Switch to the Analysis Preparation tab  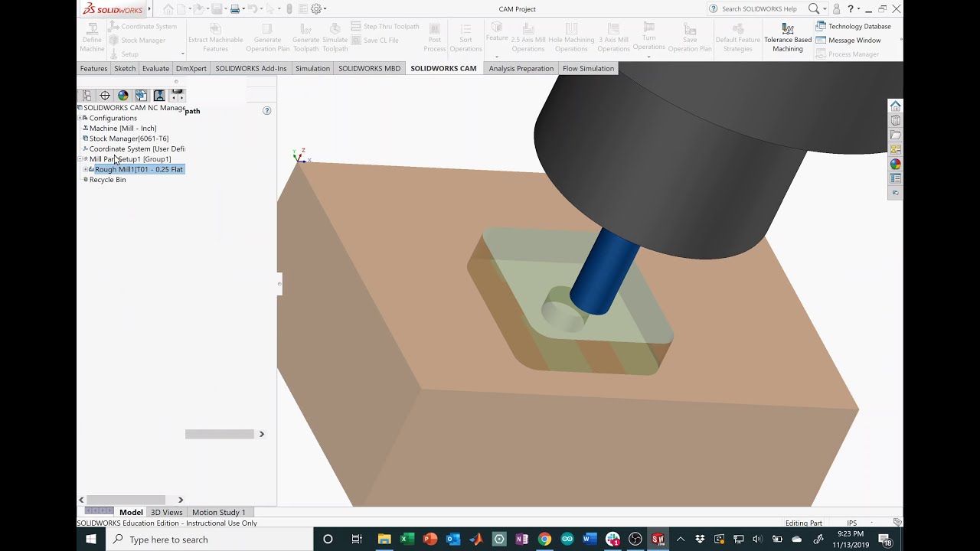[x=521, y=68]
